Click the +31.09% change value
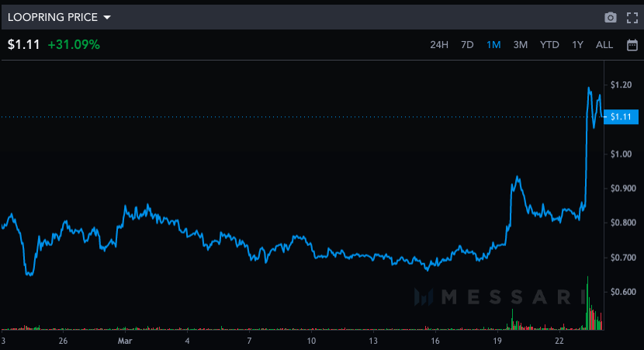The image size is (644, 350). pyautogui.click(x=74, y=44)
